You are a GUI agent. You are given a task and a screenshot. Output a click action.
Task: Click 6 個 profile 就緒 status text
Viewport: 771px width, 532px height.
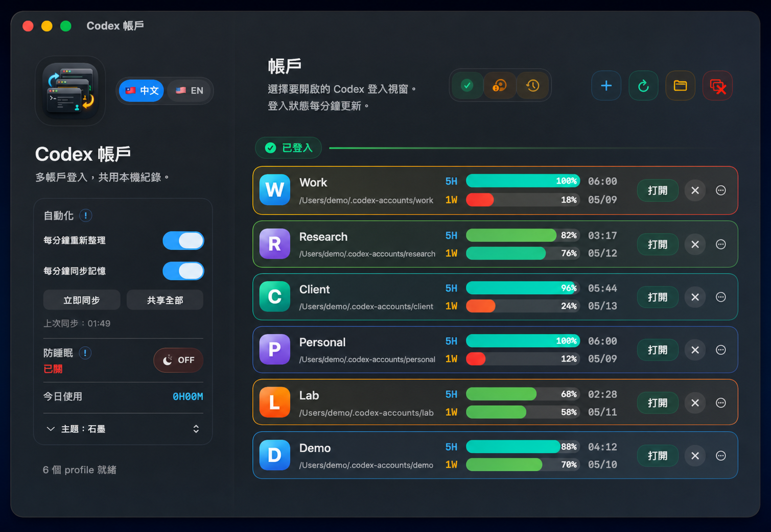coord(80,470)
